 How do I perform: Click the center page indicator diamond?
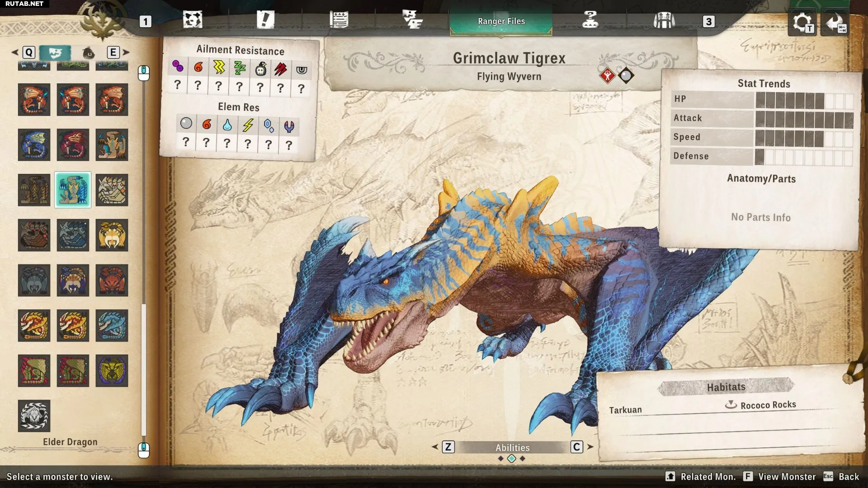click(x=511, y=459)
